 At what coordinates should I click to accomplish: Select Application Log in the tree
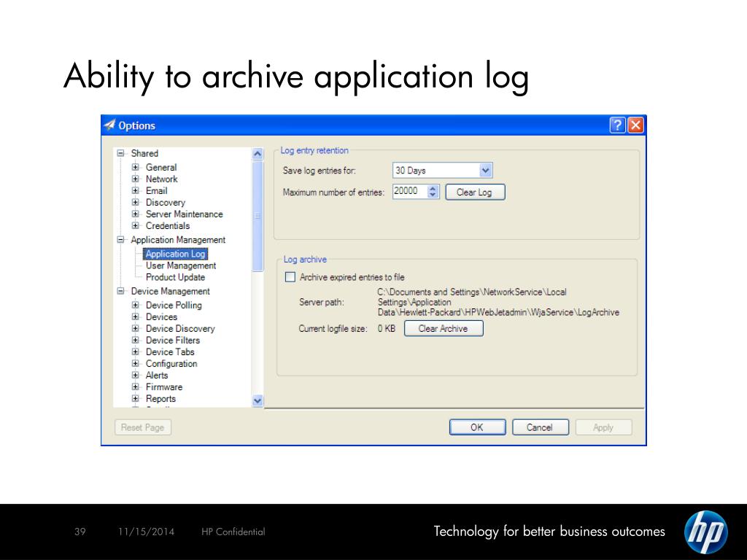(x=175, y=254)
